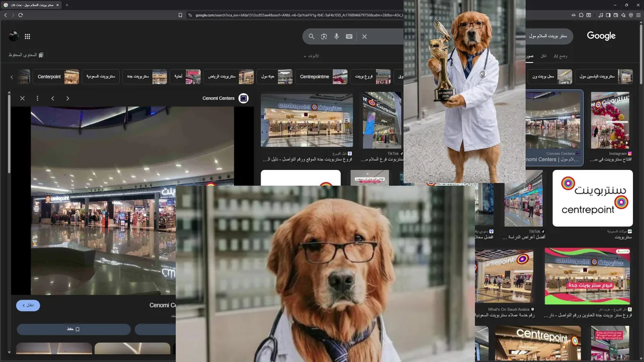Open the preview panel three-dot menu

point(37,98)
